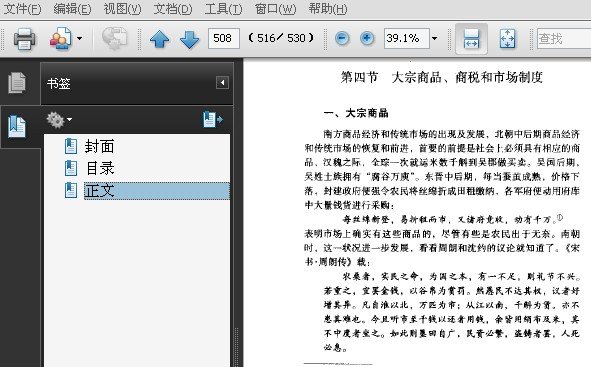
Task: Open the page thumbnails panel icon
Action: pos(17,83)
